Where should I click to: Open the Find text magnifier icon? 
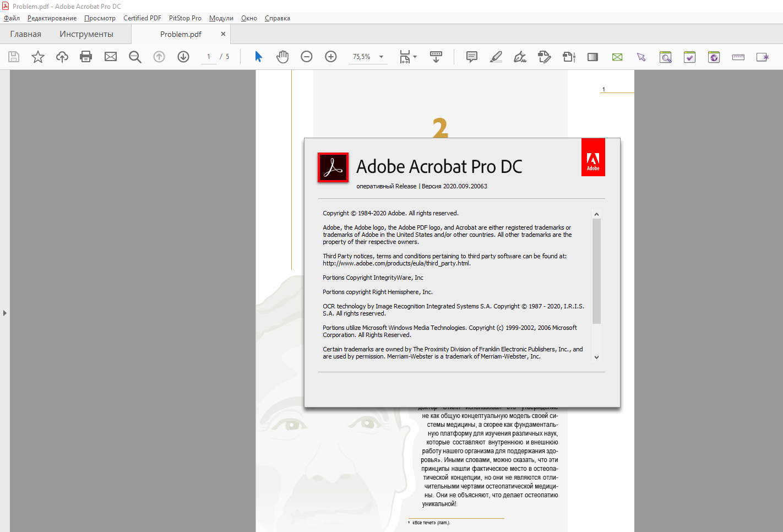click(135, 57)
